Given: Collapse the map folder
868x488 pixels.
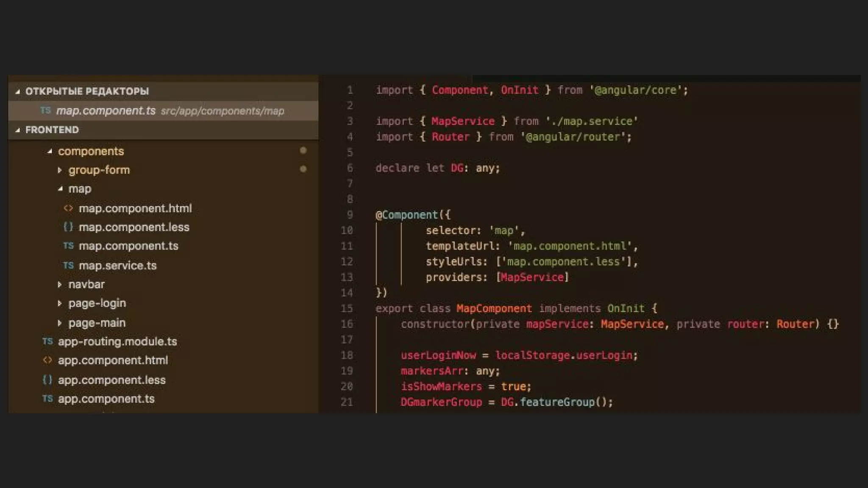Looking at the screenshot, I should coord(60,189).
